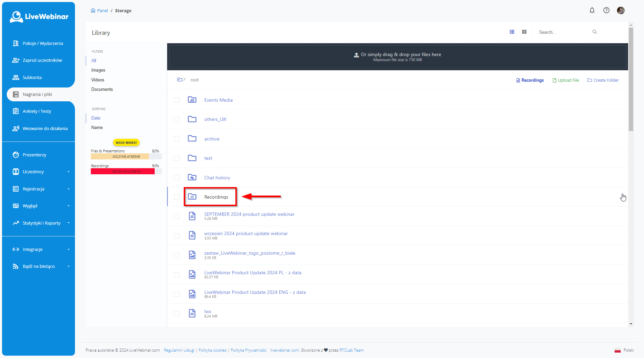Click the notifications bell icon

[592, 10]
